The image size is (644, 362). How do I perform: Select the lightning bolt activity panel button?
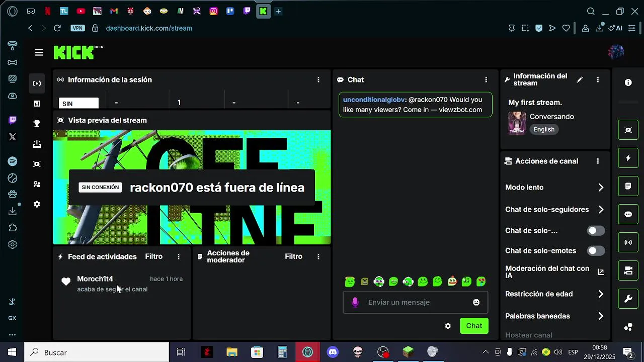[x=628, y=158]
